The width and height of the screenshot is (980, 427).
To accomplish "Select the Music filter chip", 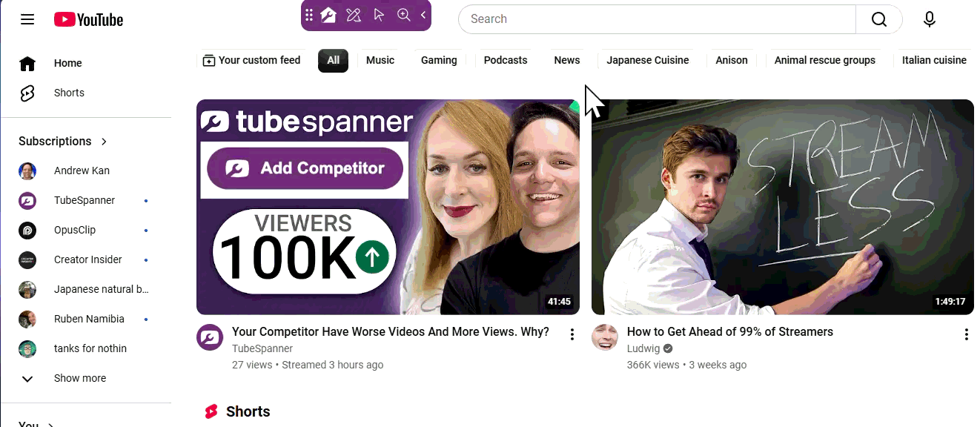I will click(380, 60).
